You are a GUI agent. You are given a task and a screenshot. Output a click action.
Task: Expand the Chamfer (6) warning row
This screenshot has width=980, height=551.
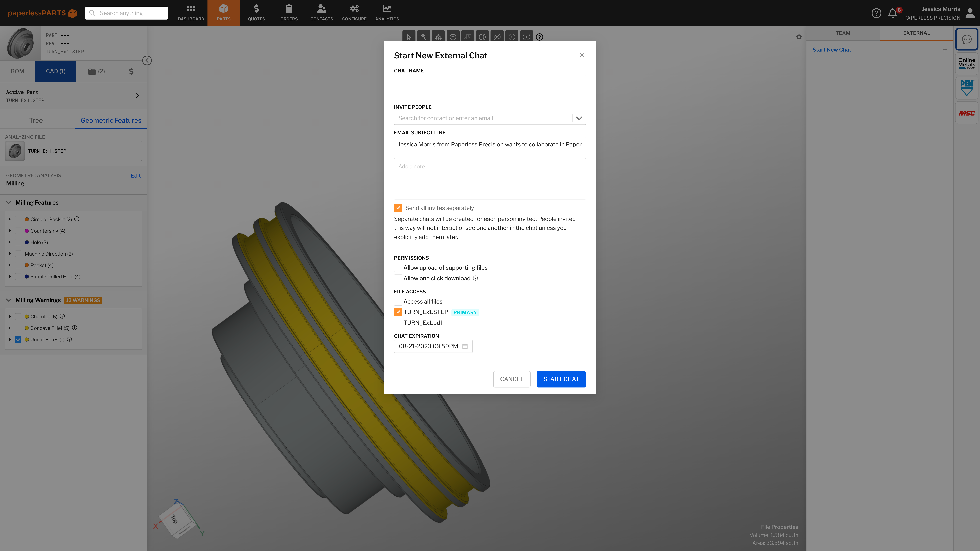click(x=10, y=316)
